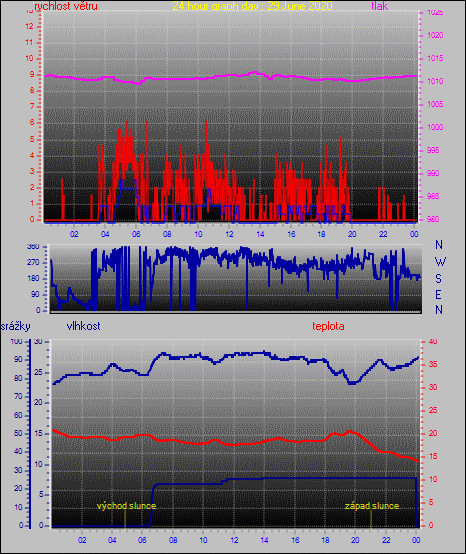
Task: Click the 270 degree direction axis value
Action: point(33,263)
